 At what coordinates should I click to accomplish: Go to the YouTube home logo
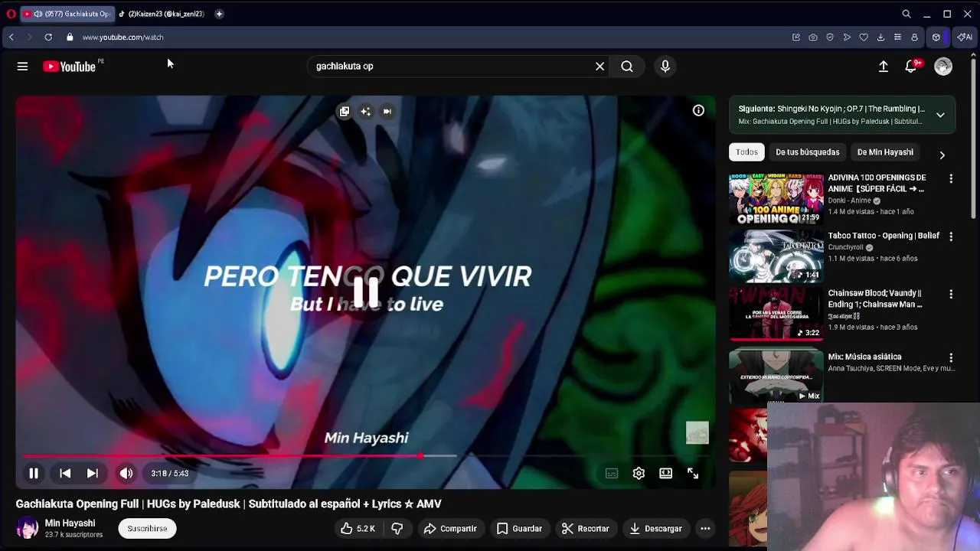(x=69, y=67)
